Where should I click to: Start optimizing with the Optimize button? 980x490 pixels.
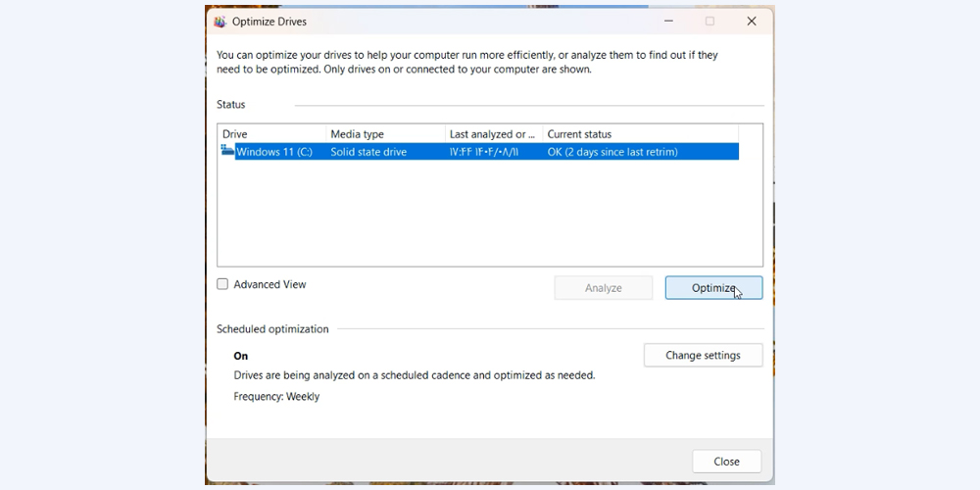tap(712, 287)
